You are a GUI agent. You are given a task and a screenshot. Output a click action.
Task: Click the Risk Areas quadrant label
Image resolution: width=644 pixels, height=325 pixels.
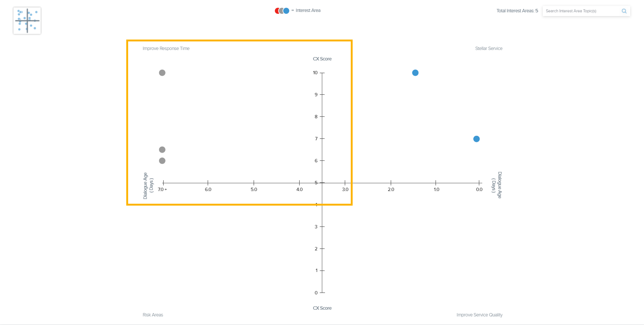(153, 315)
